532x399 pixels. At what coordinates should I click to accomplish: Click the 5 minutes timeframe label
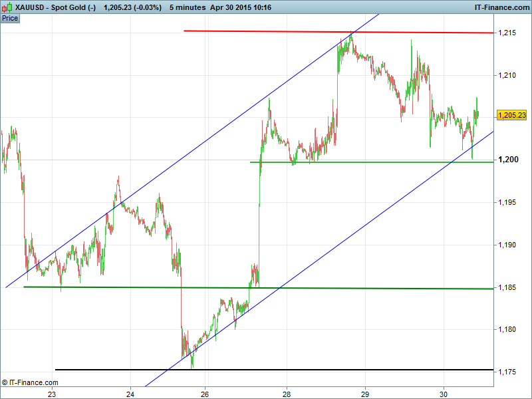click(188, 7)
